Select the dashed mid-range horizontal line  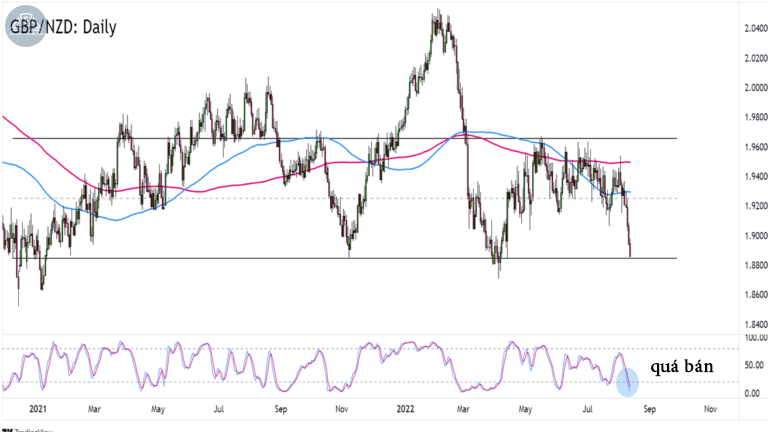click(x=344, y=198)
